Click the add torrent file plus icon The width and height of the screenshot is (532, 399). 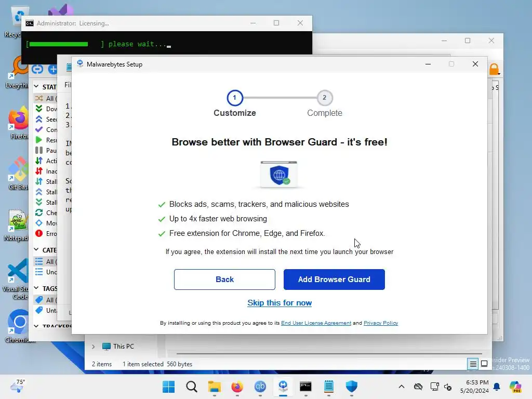click(52, 69)
